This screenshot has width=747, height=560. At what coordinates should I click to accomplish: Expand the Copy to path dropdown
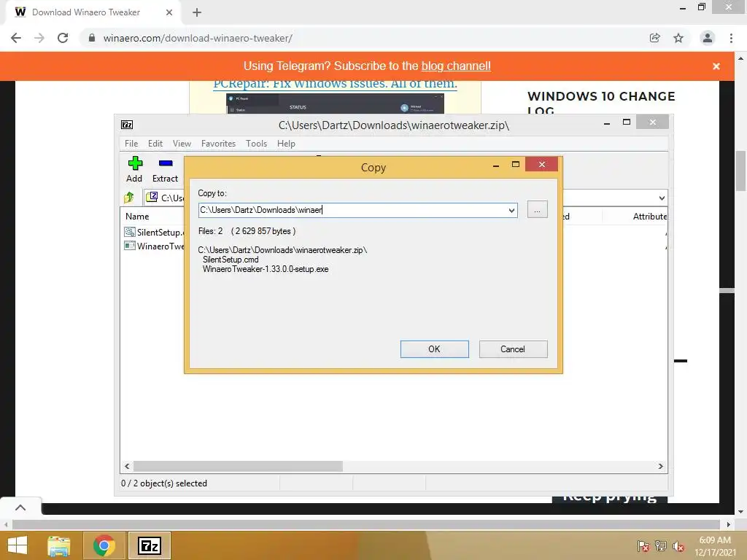coord(511,210)
